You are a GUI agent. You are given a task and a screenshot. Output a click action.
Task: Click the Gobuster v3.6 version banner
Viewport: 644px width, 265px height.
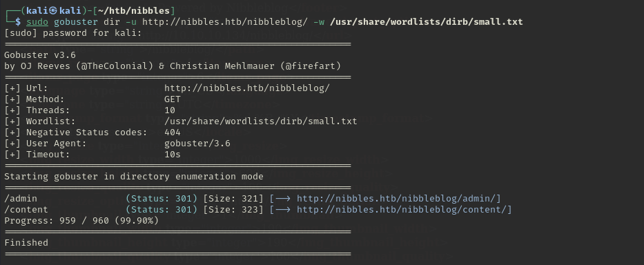tap(40, 55)
